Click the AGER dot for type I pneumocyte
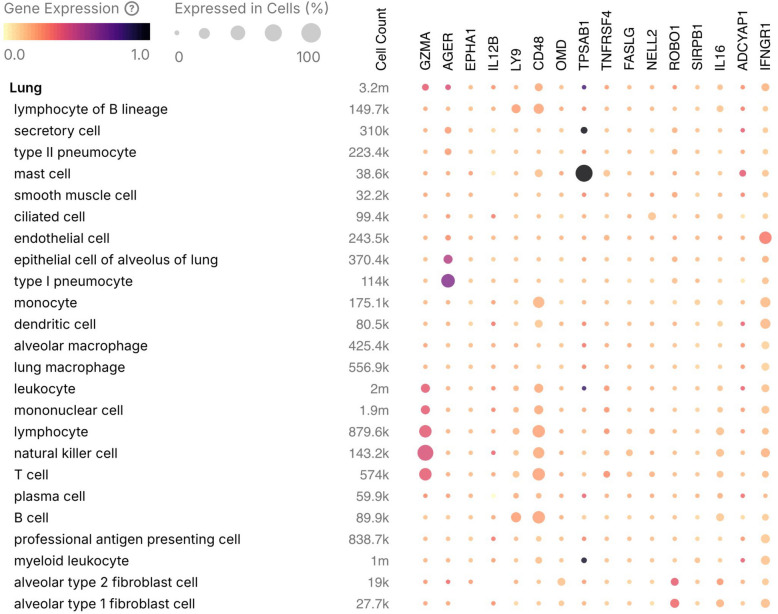Viewport: 778px width, 614px height. point(448,281)
